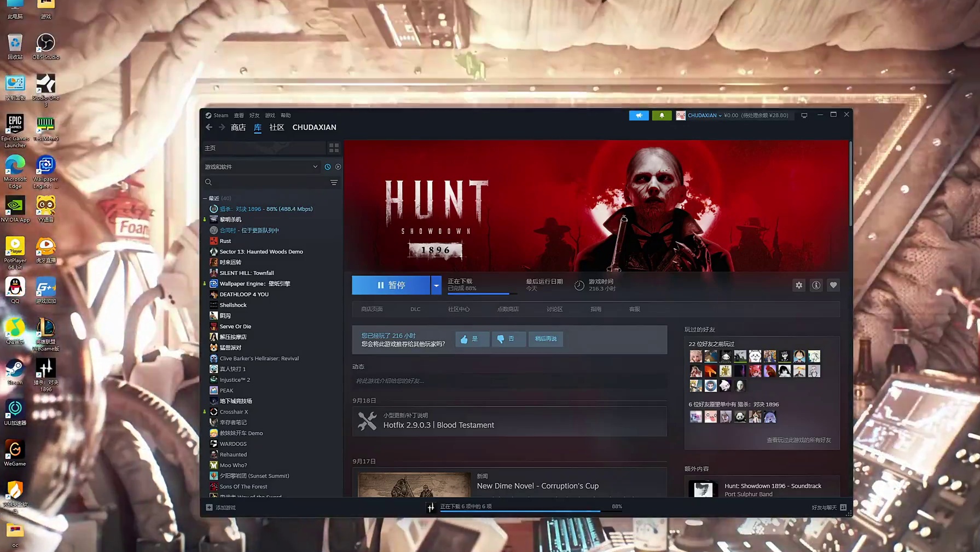Go back with the navigation arrow
The image size is (980, 552).
209,127
